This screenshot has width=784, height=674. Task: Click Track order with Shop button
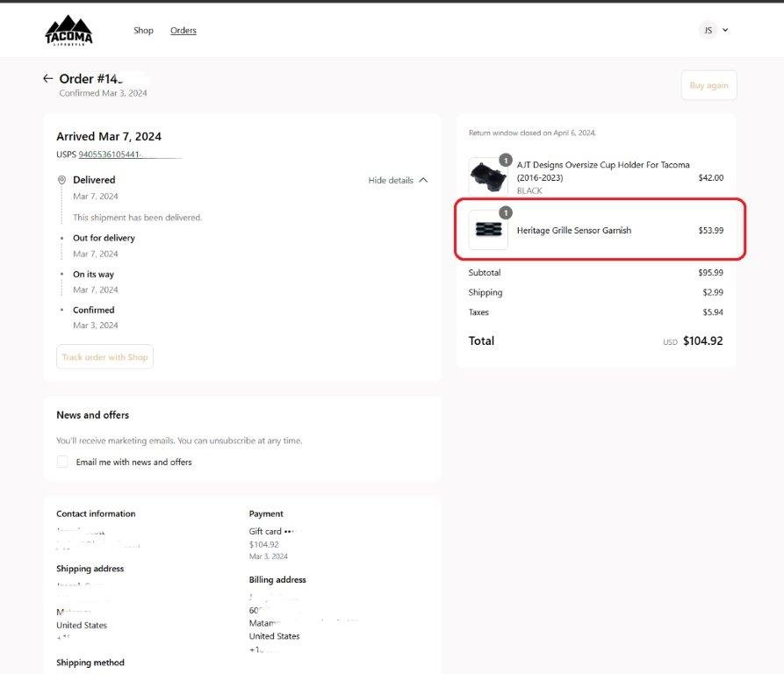(x=105, y=356)
